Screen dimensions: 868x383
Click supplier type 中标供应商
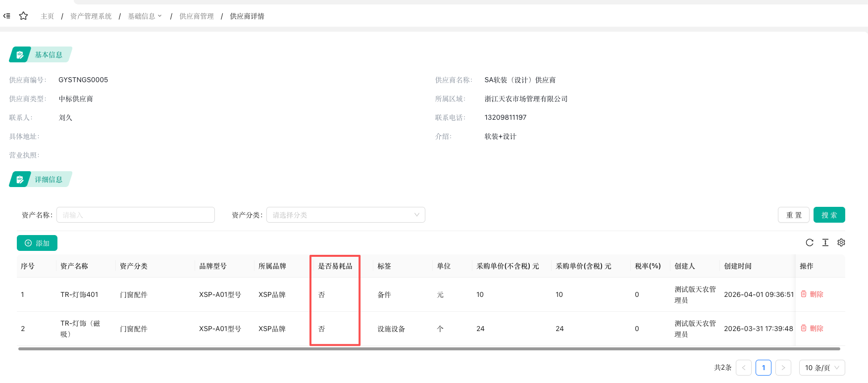coord(76,98)
